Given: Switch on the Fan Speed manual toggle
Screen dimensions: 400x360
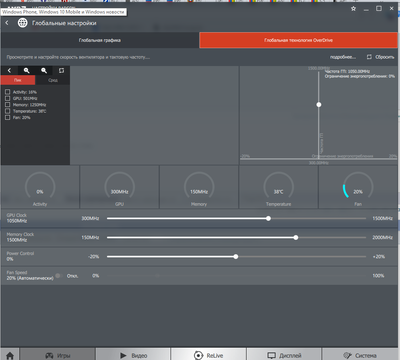Looking at the screenshot, I should [x=59, y=276].
